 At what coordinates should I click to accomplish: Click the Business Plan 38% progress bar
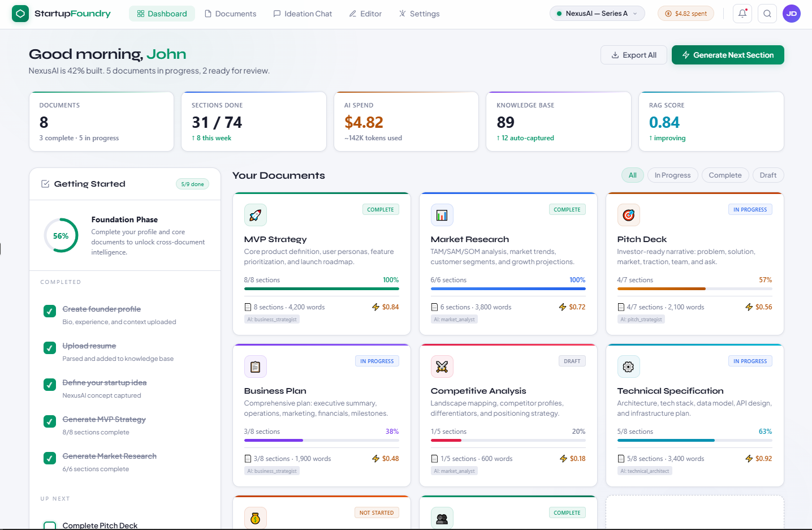click(x=322, y=440)
